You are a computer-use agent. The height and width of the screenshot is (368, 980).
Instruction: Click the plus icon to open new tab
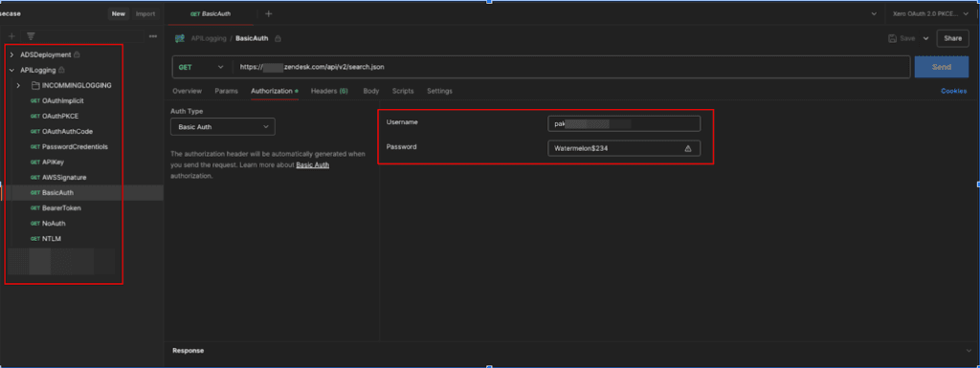pos(269,13)
